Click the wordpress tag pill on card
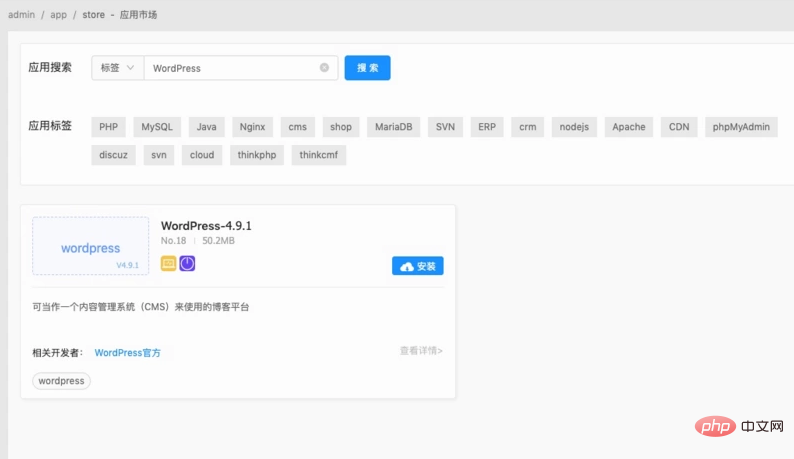This screenshot has width=794, height=459. (61, 381)
